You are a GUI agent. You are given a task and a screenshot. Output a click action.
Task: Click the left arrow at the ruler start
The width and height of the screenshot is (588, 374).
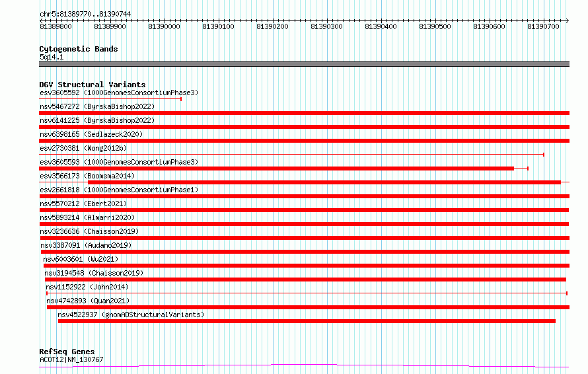coord(41,20)
